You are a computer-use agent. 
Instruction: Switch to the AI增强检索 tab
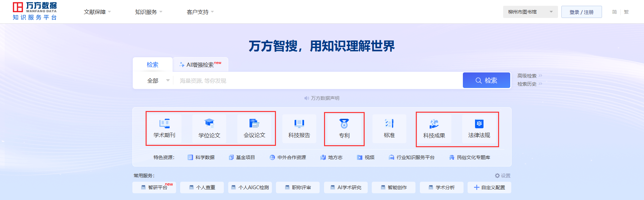[x=200, y=65]
